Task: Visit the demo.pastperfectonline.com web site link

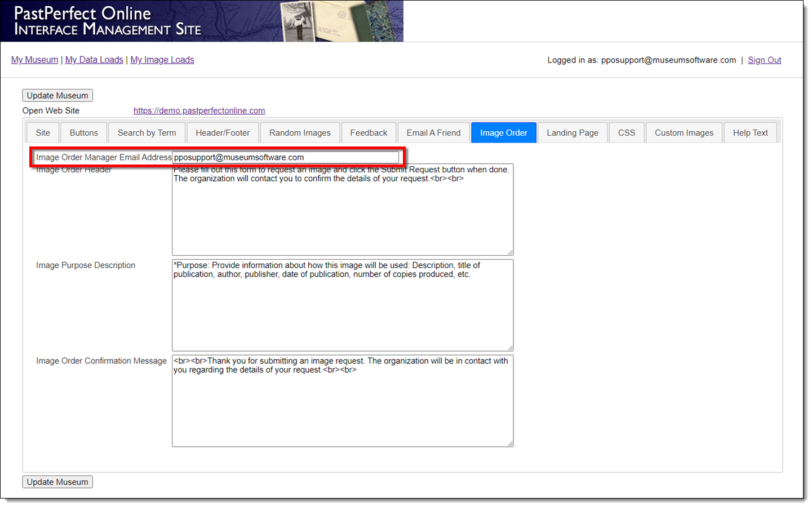Action: pos(199,111)
